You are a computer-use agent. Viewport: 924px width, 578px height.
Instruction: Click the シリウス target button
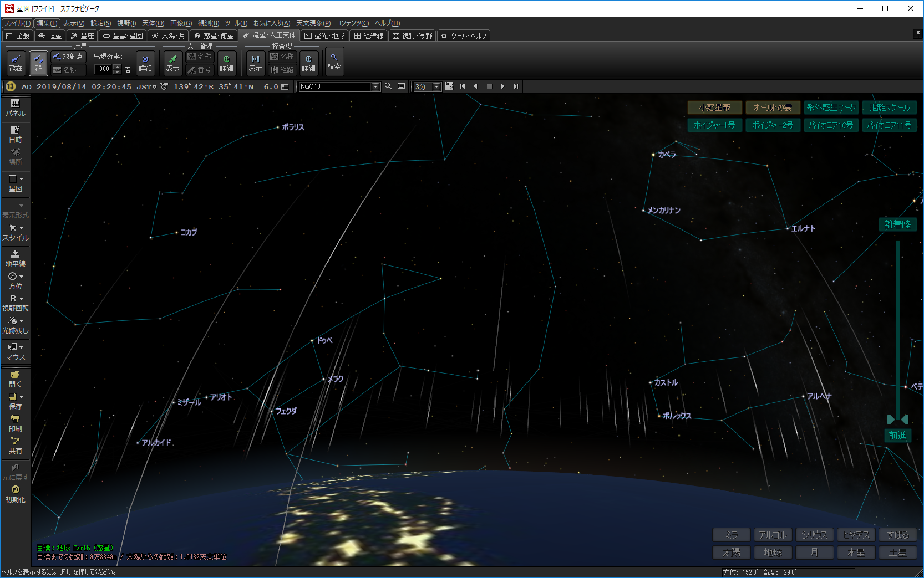click(x=814, y=535)
